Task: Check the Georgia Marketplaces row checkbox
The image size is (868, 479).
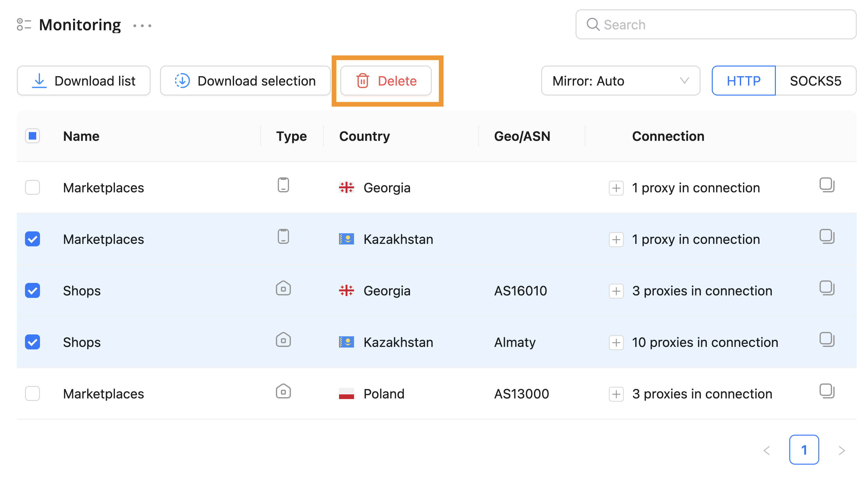Action: pyautogui.click(x=32, y=188)
